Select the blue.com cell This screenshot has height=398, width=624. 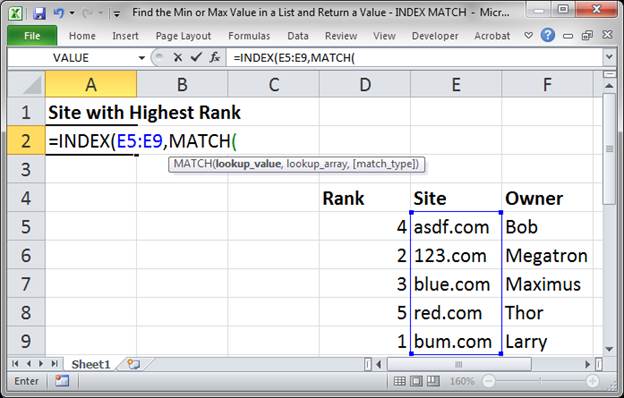pyautogui.click(x=456, y=284)
